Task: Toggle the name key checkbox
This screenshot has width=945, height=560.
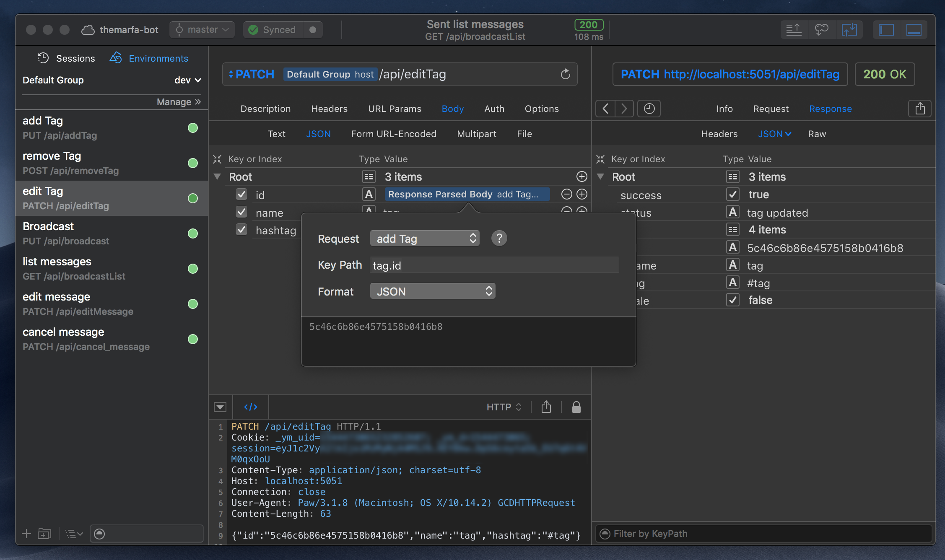Action: (x=241, y=212)
